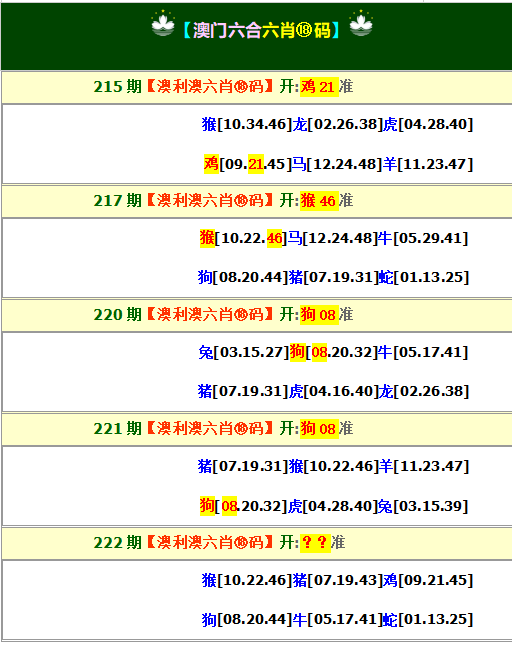Click the left lotus flower icon
512x645 pixels.
click(163, 24)
